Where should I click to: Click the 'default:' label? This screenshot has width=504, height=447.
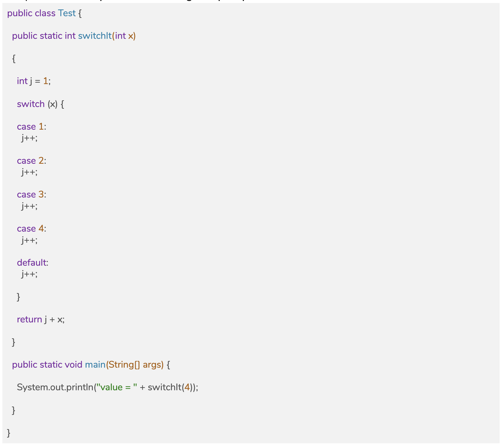pyautogui.click(x=32, y=263)
